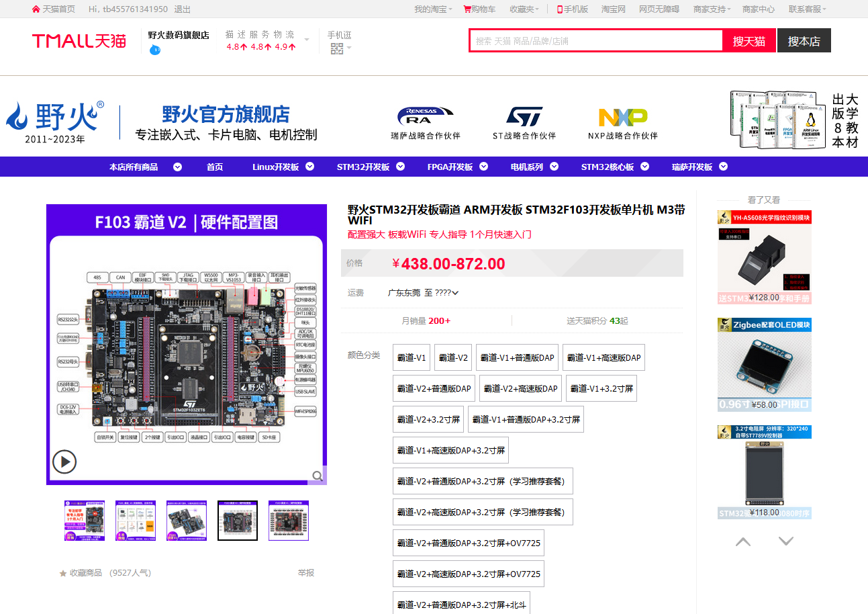This screenshot has width=868, height=614.
Task: Expand the STM32开发板 menu arrow
Action: (400, 167)
